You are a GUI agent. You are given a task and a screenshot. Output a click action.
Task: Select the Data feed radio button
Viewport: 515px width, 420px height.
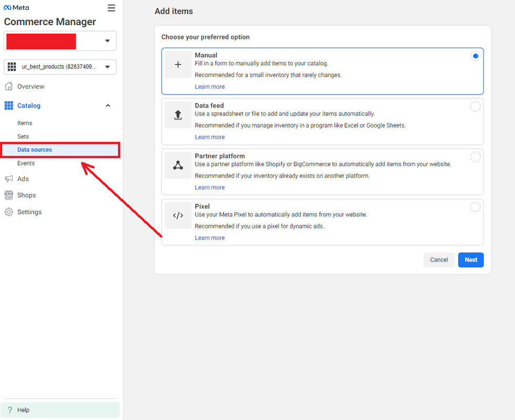(475, 107)
